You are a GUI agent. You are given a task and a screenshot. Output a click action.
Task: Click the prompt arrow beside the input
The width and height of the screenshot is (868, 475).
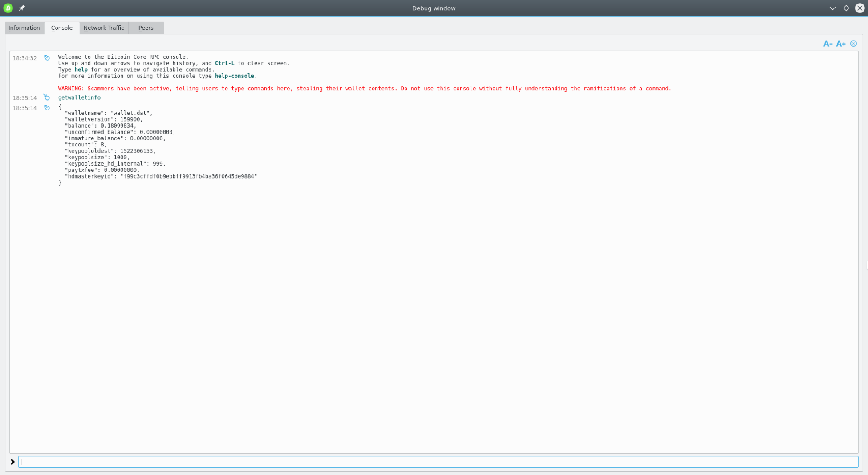pos(12,462)
